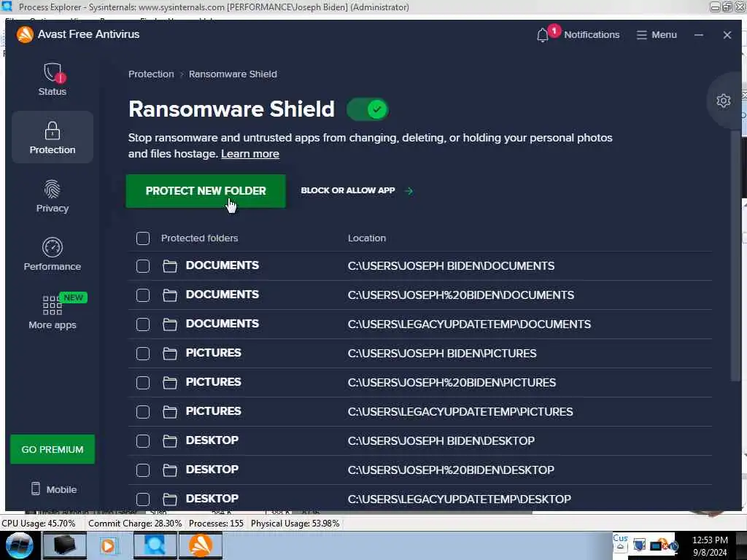Click folder icon of JOSEPH BIDEN\PICTURES row
This screenshot has height=560, width=747.
(x=169, y=354)
